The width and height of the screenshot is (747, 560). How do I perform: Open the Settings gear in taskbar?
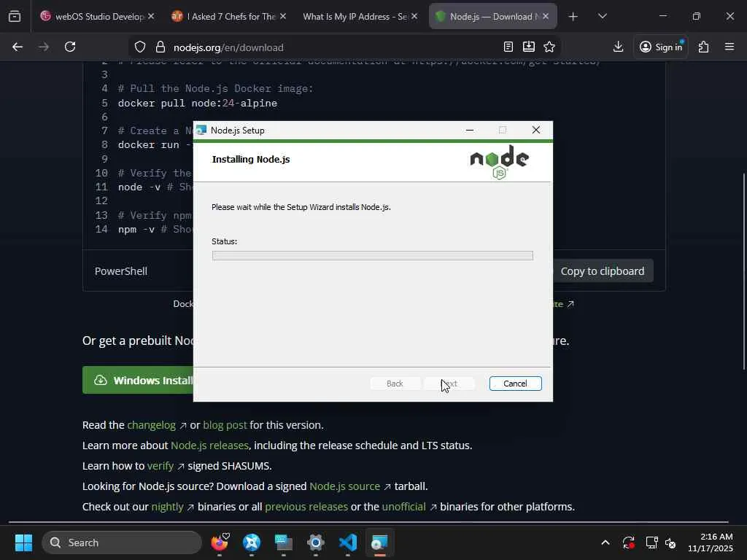[315, 542]
